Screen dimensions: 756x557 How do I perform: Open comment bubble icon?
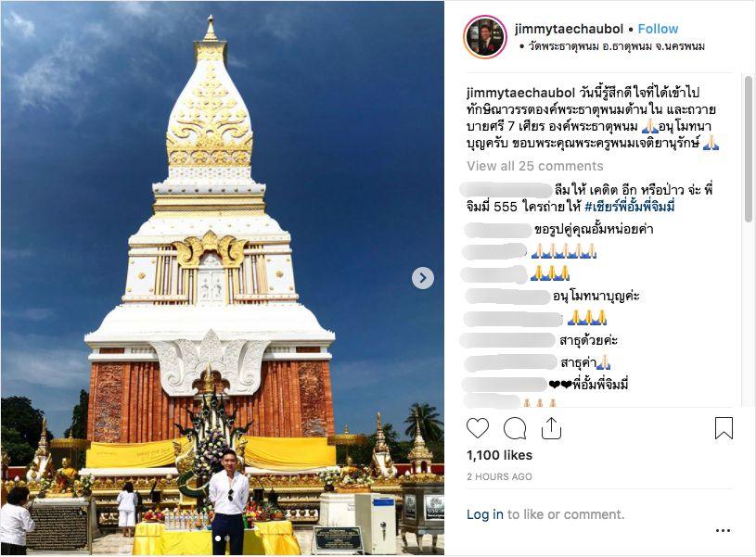[515, 428]
